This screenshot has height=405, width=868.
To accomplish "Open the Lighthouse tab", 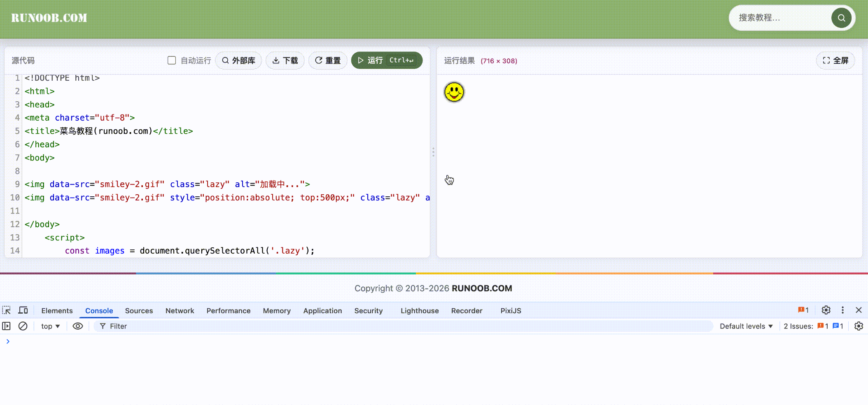I will coord(420,311).
